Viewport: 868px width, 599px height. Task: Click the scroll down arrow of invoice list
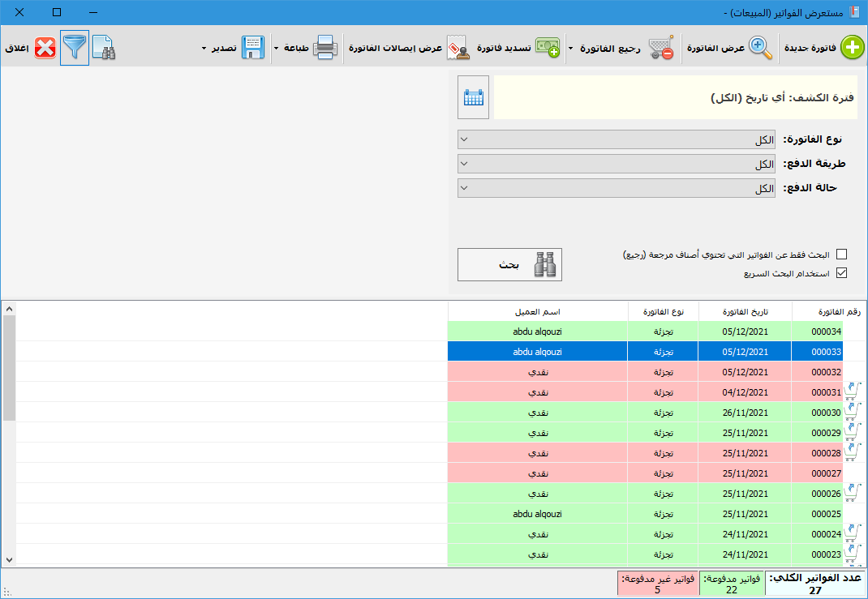click(x=9, y=559)
